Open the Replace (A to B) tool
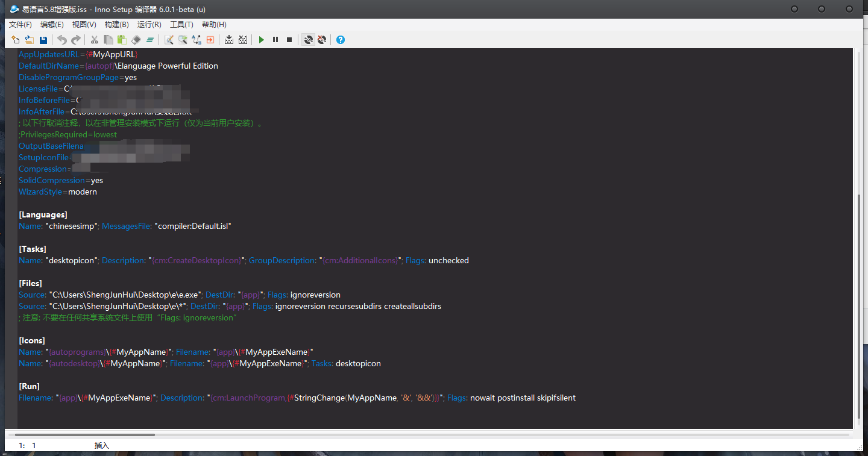 click(x=197, y=40)
